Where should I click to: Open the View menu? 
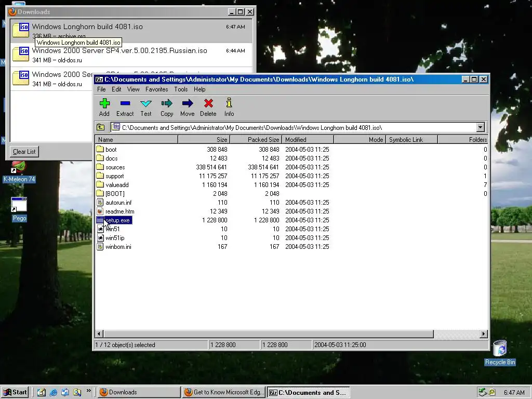point(134,89)
